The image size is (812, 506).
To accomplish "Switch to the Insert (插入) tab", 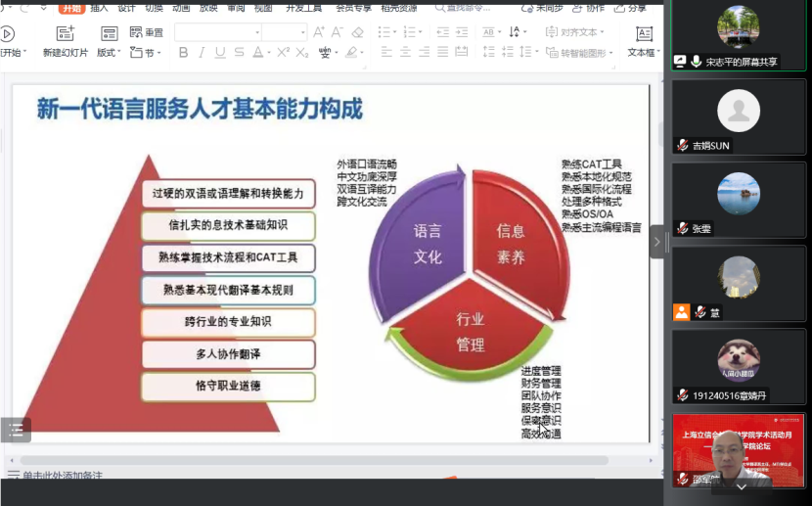I will [99, 8].
